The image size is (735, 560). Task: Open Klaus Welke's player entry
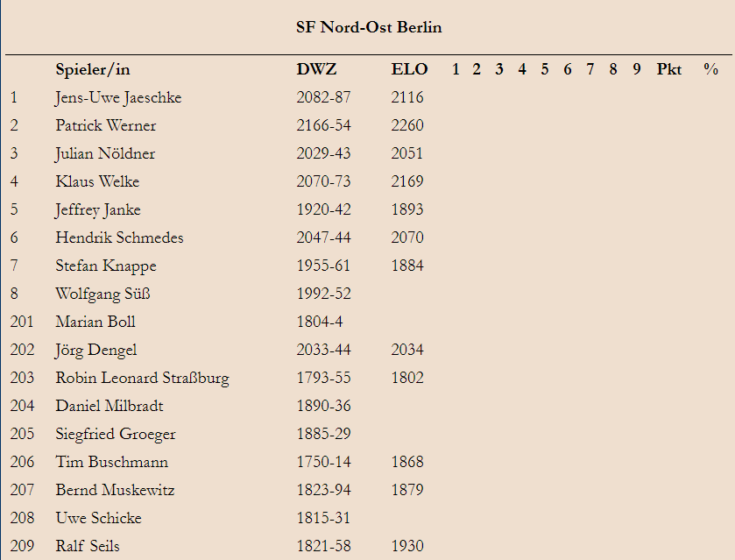(97, 181)
